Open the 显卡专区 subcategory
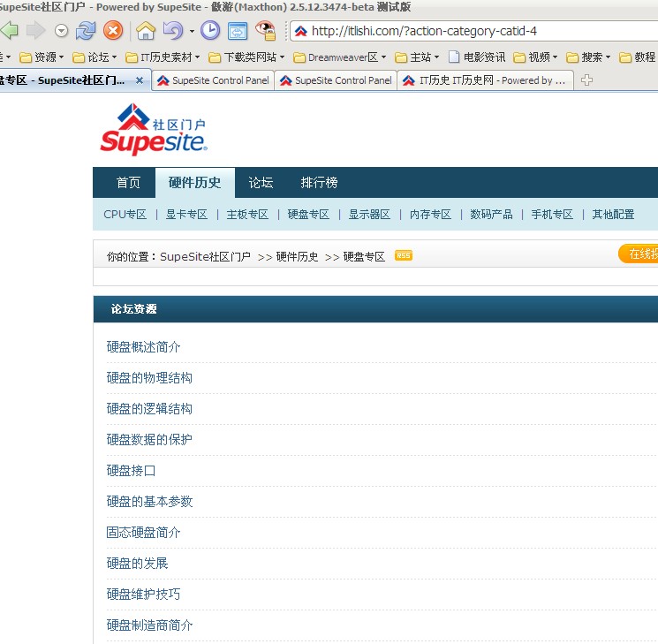Screen dimensions: 658x644 click(186, 215)
